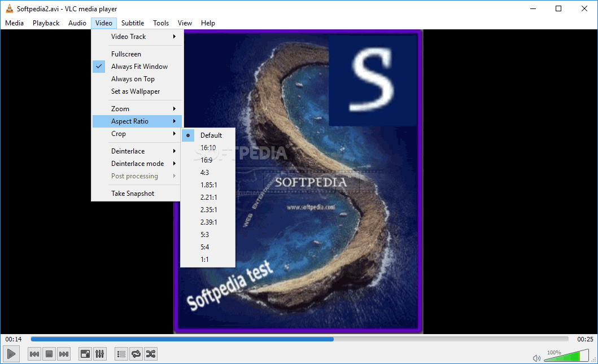Select 4:3 aspect ratio
This screenshot has width=598, height=364.
(208, 173)
